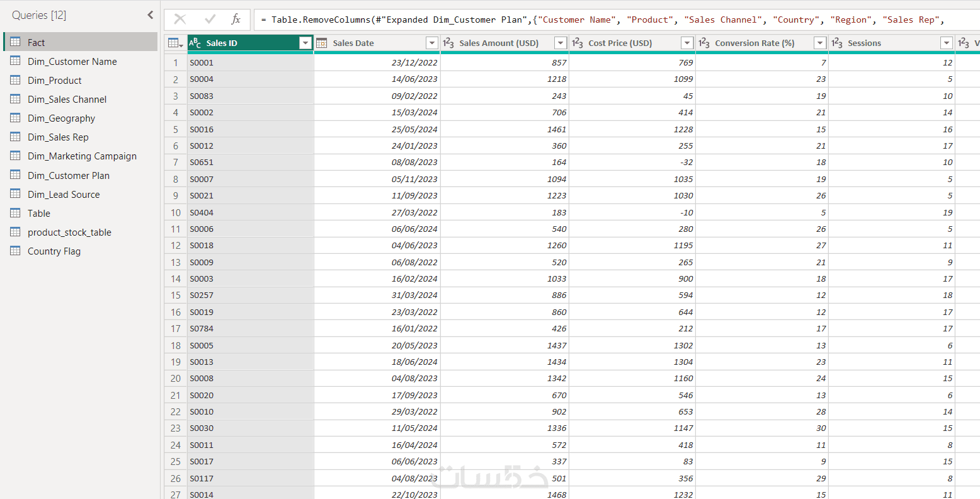Open the Sales Amount (USD) filter dropdown
The image size is (980, 499).
pos(561,43)
